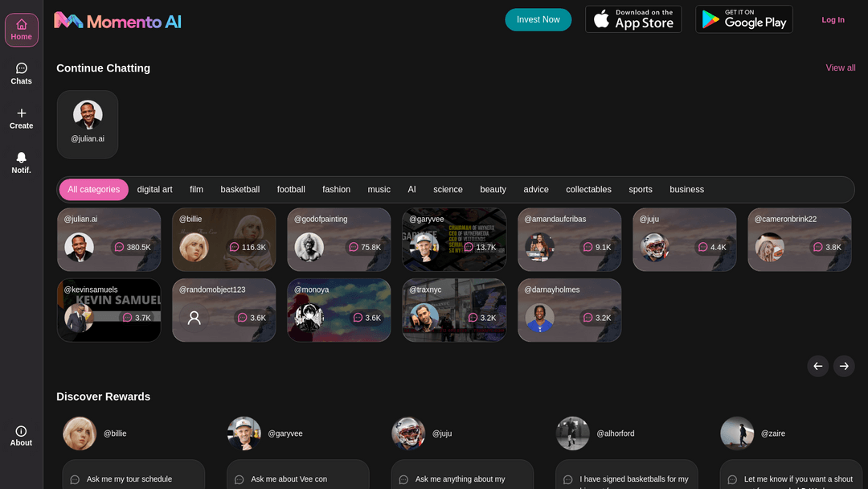The width and height of the screenshot is (868, 489).
Task: Click the 13.7K chat badge on @garyvee
Action: coord(479,247)
